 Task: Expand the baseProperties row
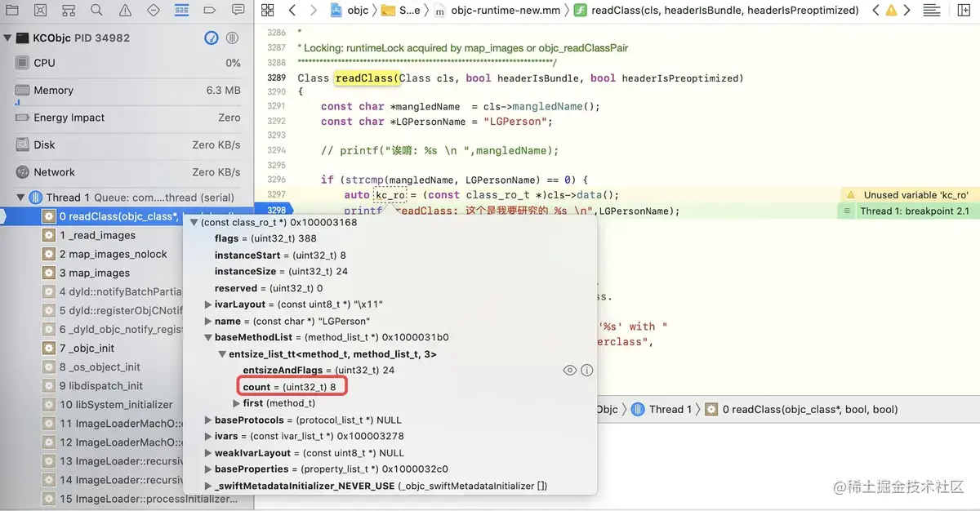pos(208,469)
